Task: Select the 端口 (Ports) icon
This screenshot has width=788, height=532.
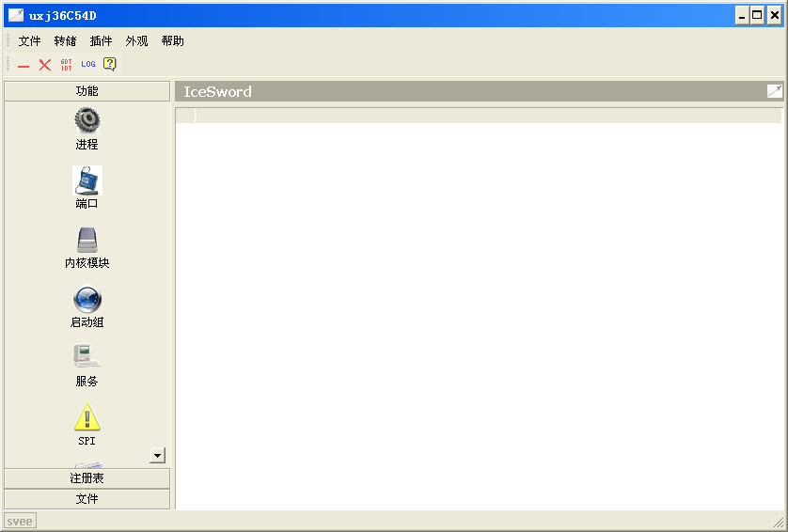Action: pyautogui.click(x=87, y=180)
